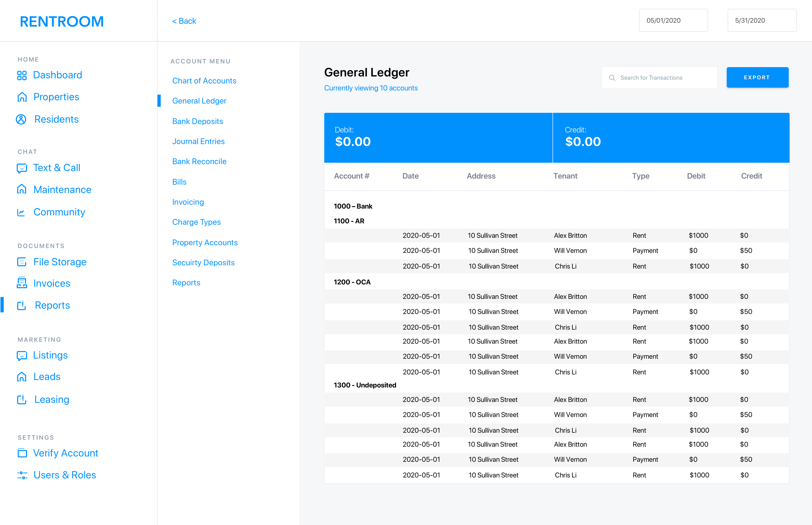Click the start date field 05/01/2020
The width and height of the screenshot is (812, 525).
point(673,21)
